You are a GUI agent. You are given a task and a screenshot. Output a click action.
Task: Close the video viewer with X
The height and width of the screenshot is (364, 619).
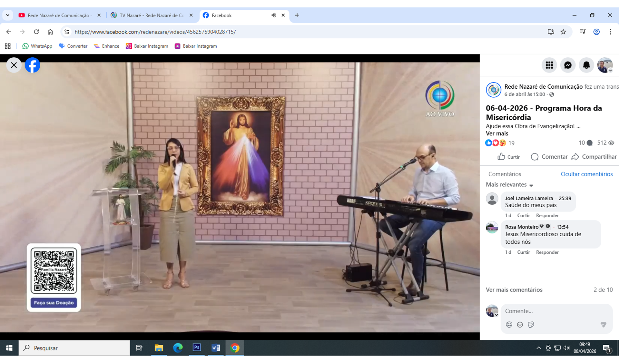tap(14, 65)
